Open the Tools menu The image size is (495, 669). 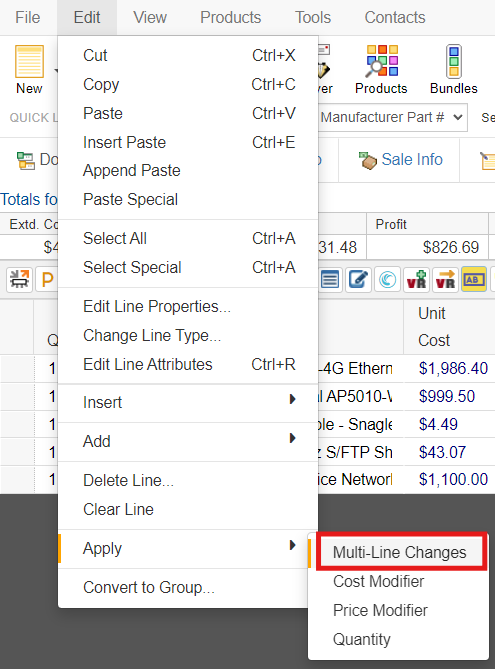[313, 17]
